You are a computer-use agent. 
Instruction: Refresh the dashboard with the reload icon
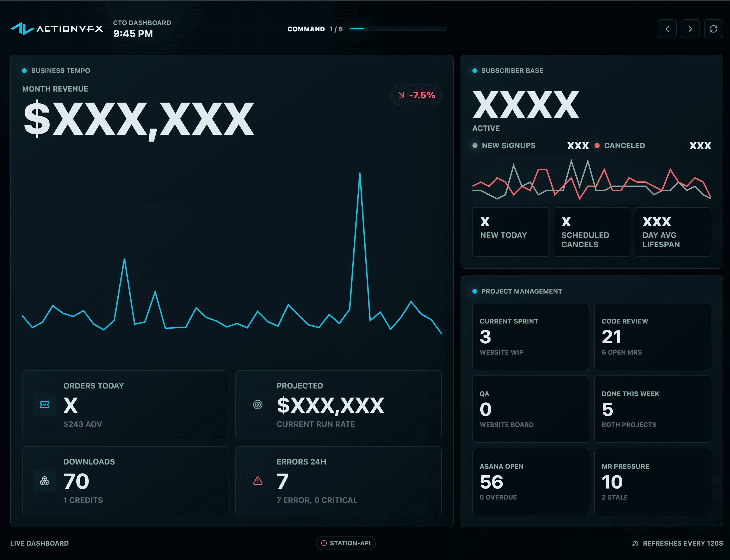tap(713, 29)
